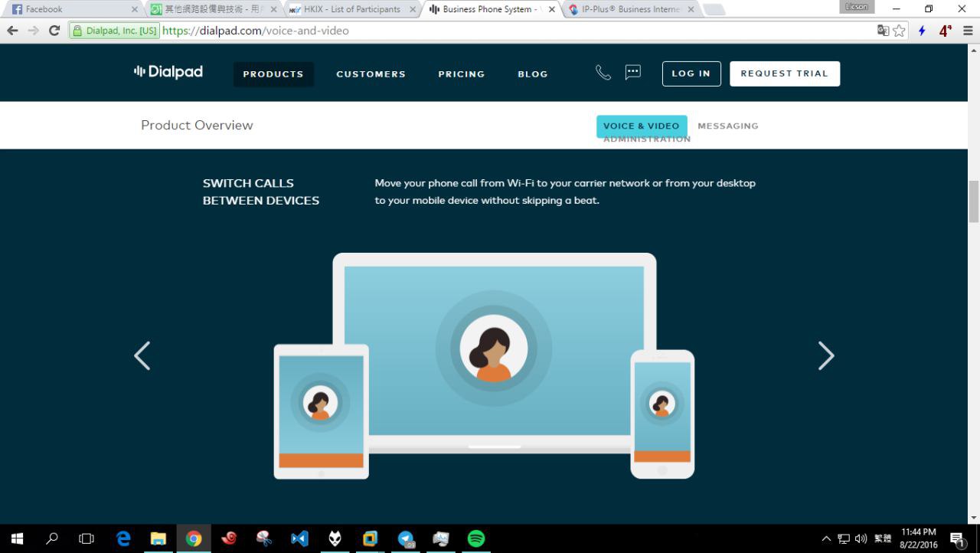
Task: Select the Messaging tab
Action: point(727,126)
